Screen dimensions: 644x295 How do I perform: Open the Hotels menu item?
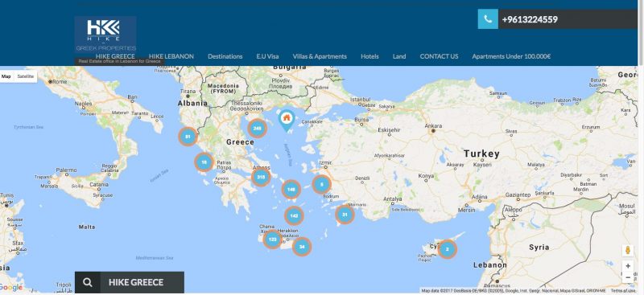[x=369, y=56]
